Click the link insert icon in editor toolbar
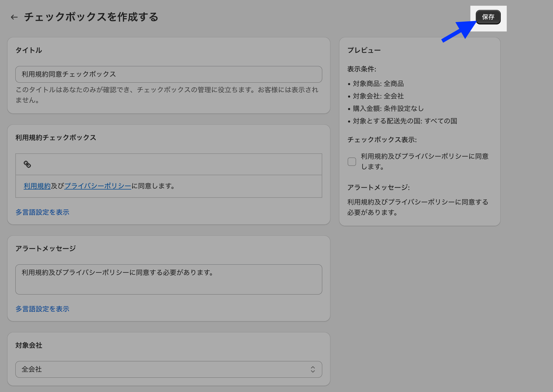This screenshot has width=553, height=392. click(x=27, y=164)
